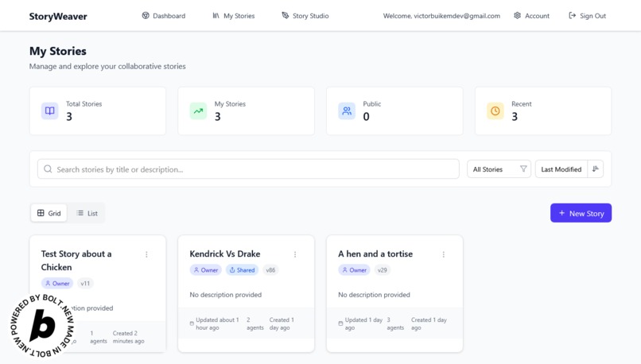641x364 pixels.
Task: Open the Kendrick Vs Drake story
Action: click(x=225, y=254)
